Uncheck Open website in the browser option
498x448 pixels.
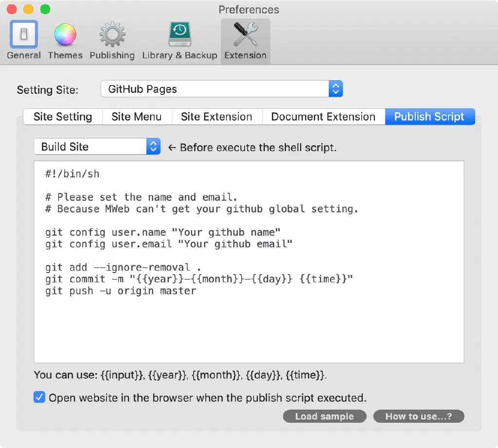[39, 397]
